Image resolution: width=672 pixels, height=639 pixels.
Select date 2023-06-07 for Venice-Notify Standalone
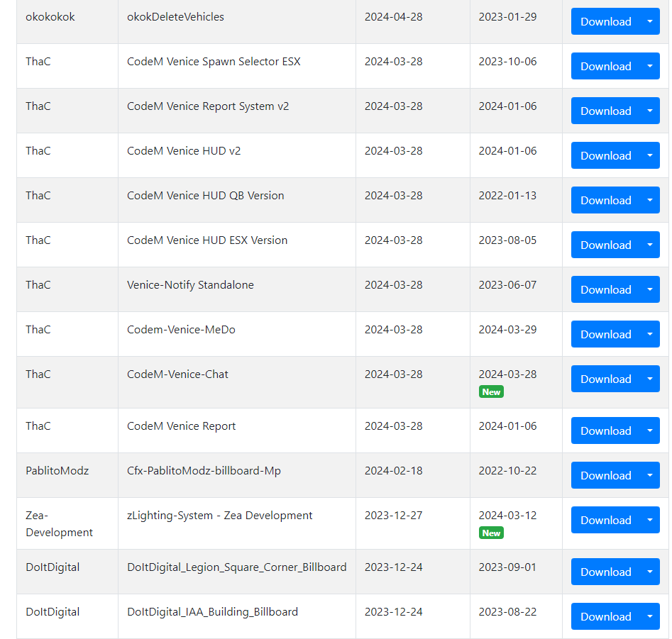coord(507,285)
